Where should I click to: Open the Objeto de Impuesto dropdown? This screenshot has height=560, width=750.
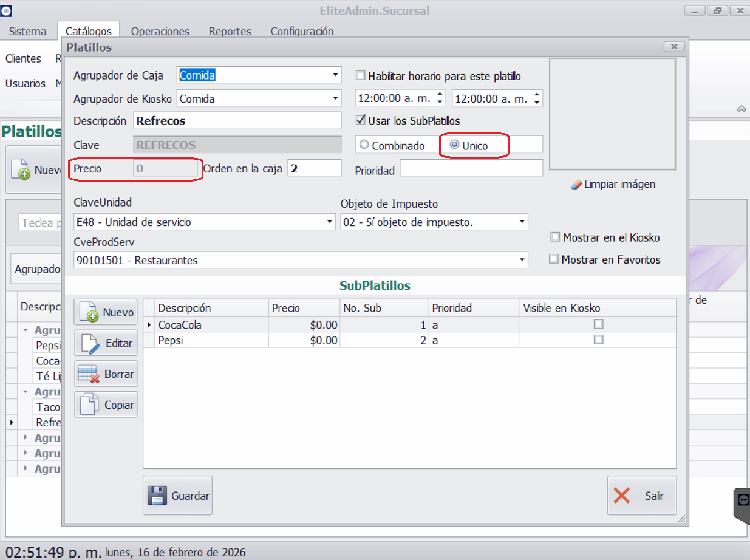[x=522, y=222]
